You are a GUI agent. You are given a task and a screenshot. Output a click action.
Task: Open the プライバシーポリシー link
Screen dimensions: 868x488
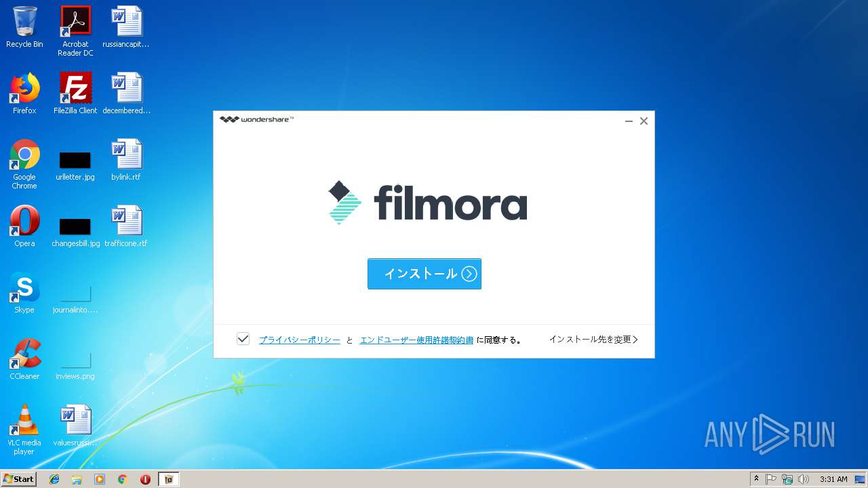pos(300,340)
